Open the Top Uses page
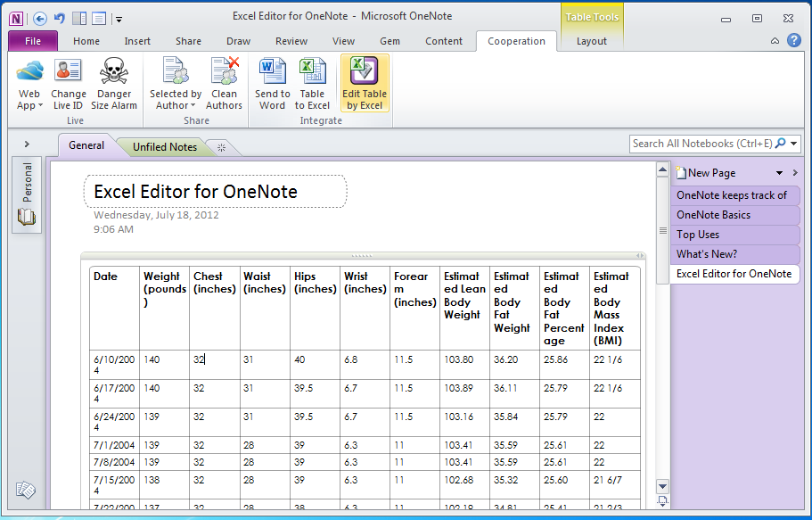Viewport: 812px width, 520px height. pos(734,235)
